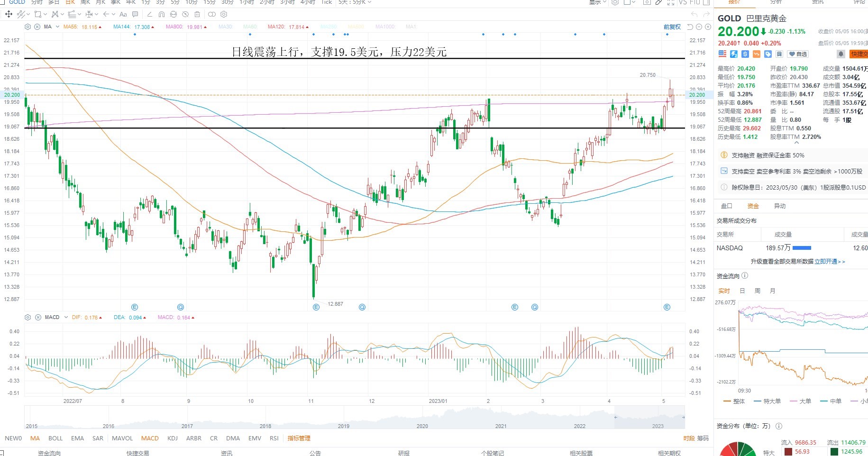This screenshot has width=868, height=456.
Task: Select the crosshair move cursor tool
Action: [9, 14]
